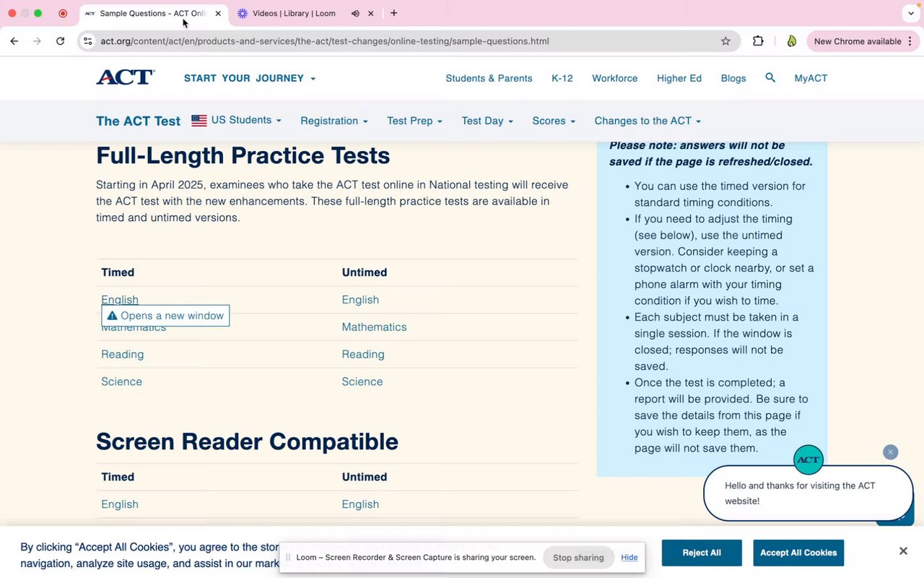Click the ACT logo in header
The image size is (924, 578).
[126, 77]
